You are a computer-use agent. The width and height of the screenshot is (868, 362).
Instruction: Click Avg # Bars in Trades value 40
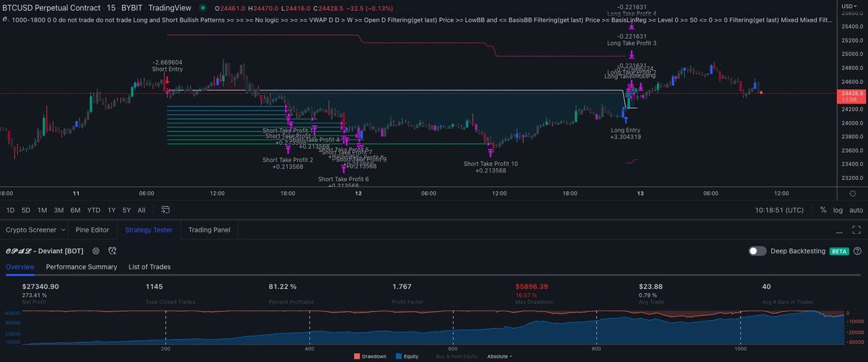pos(766,287)
